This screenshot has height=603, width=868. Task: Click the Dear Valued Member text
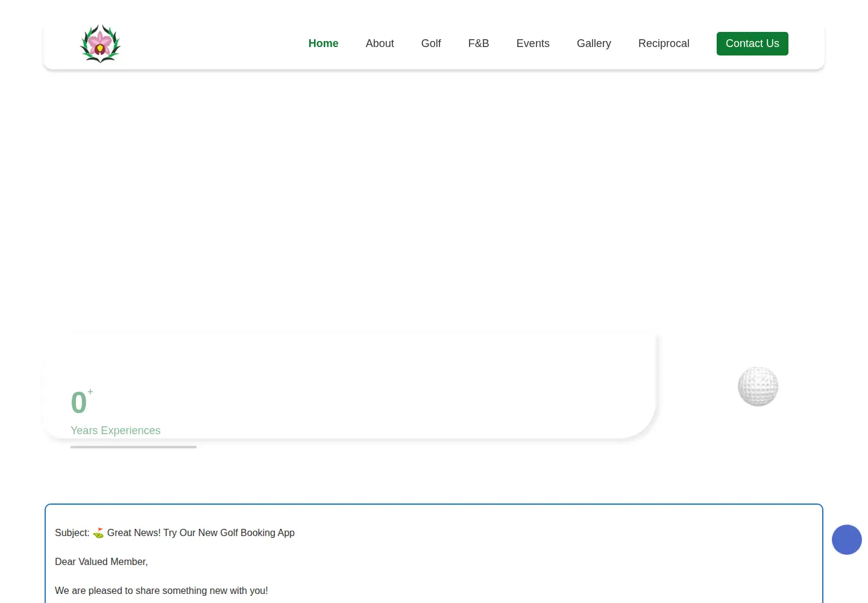coord(101,562)
